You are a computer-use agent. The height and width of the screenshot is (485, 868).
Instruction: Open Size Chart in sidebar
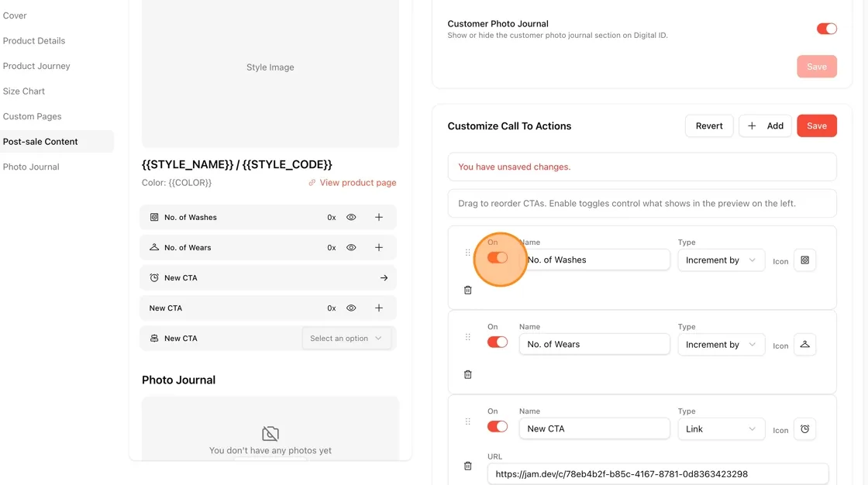[24, 91]
